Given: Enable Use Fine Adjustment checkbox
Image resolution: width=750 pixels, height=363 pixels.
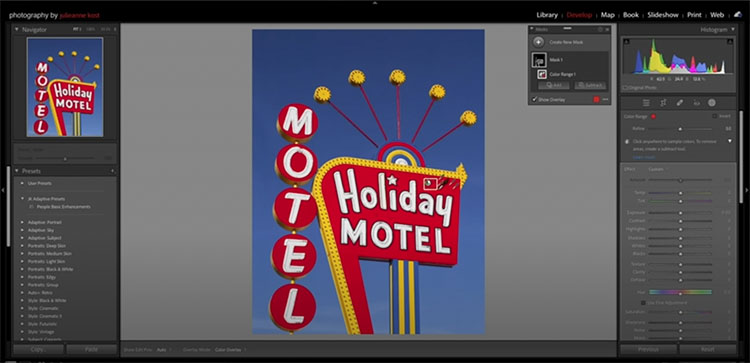Looking at the screenshot, I should click(643, 303).
